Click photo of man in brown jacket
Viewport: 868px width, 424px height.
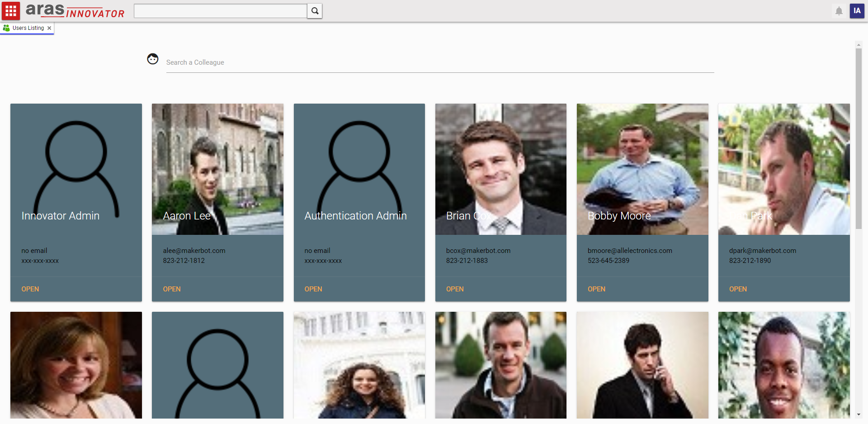point(501,365)
